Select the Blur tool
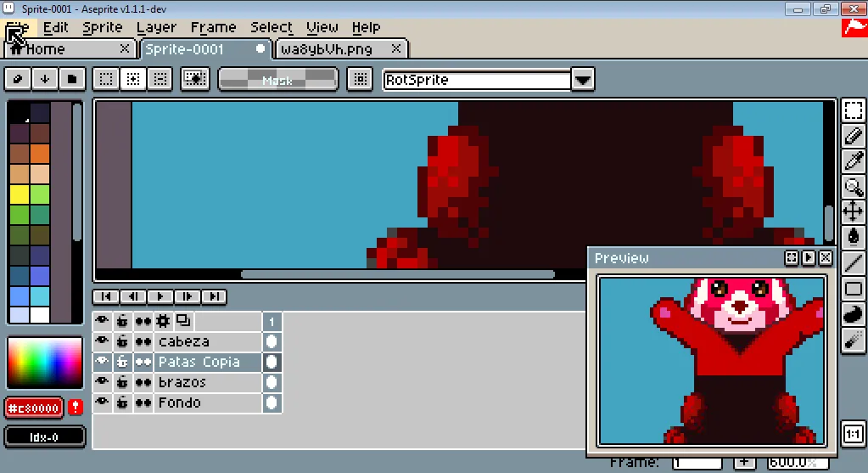Screen dimensions: 868x473 853,339
